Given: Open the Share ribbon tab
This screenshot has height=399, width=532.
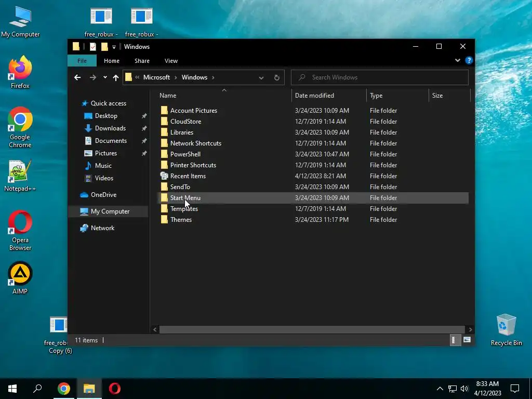Looking at the screenshot, I should coord(142,61).
